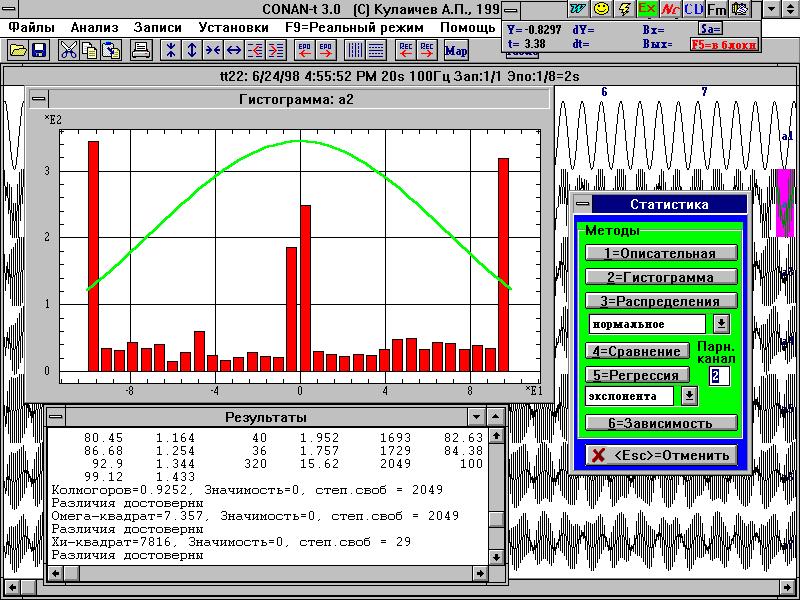
Task: Click the Парн. канал input field
Action: coord(719,376)
